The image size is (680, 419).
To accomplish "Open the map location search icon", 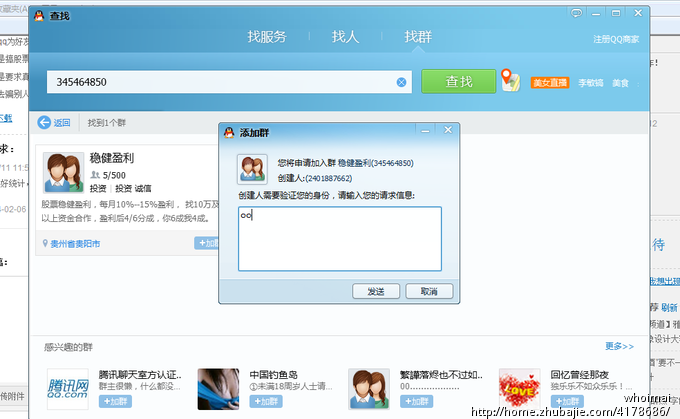I will [x=510, y=80].
